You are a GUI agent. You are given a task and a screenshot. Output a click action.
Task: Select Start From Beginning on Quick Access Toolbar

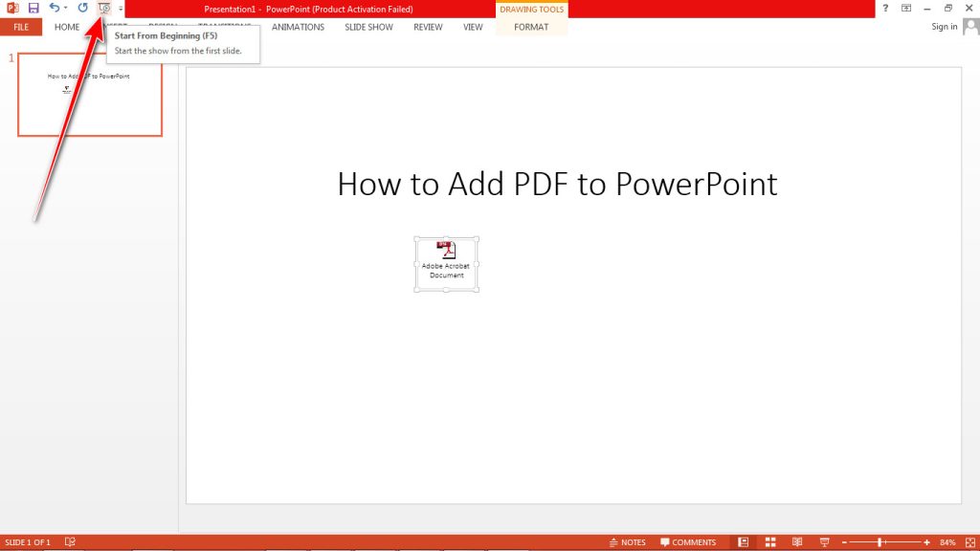coord(103,8)
